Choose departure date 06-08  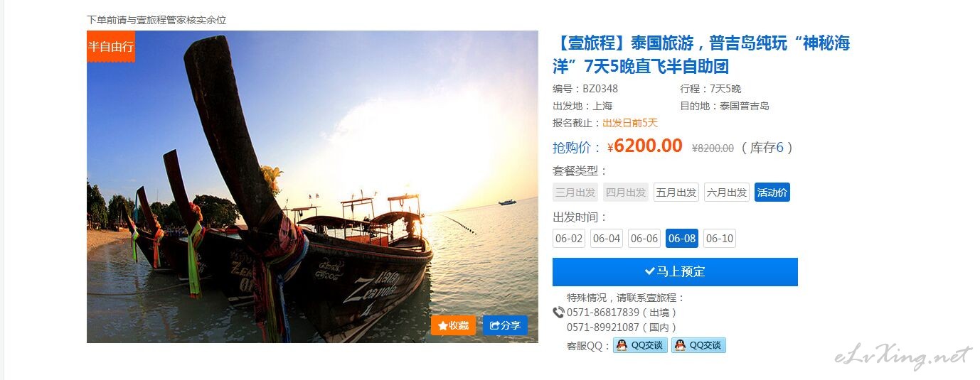(682, 239)
